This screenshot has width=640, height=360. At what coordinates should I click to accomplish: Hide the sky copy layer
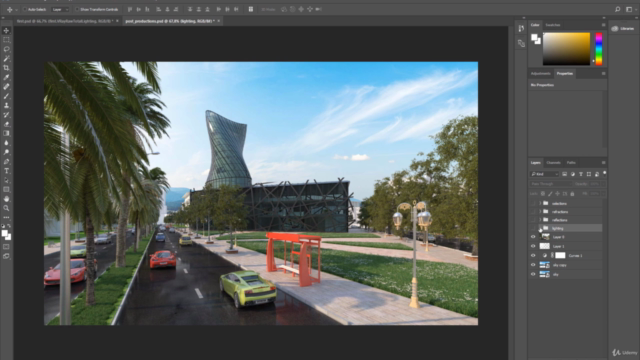click(533, 265)
